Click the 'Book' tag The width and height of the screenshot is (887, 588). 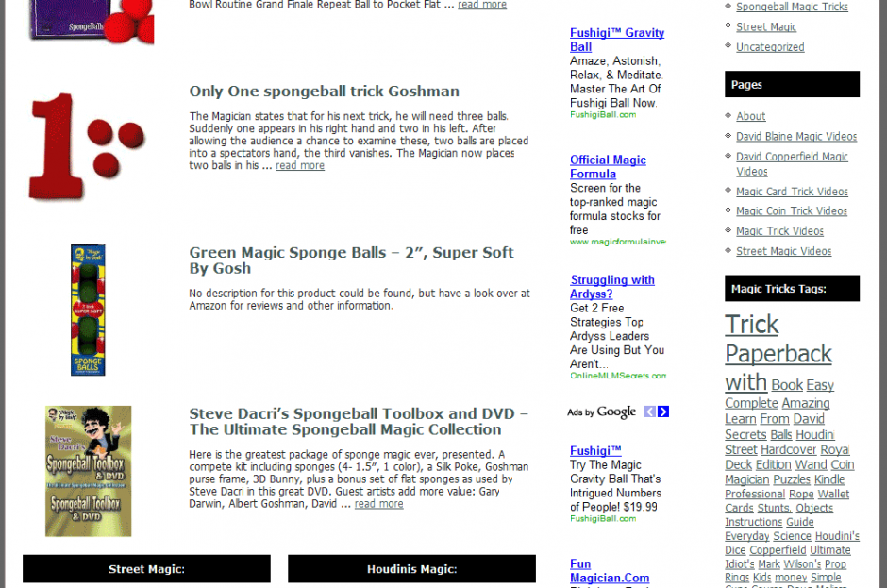click(787, 385)
